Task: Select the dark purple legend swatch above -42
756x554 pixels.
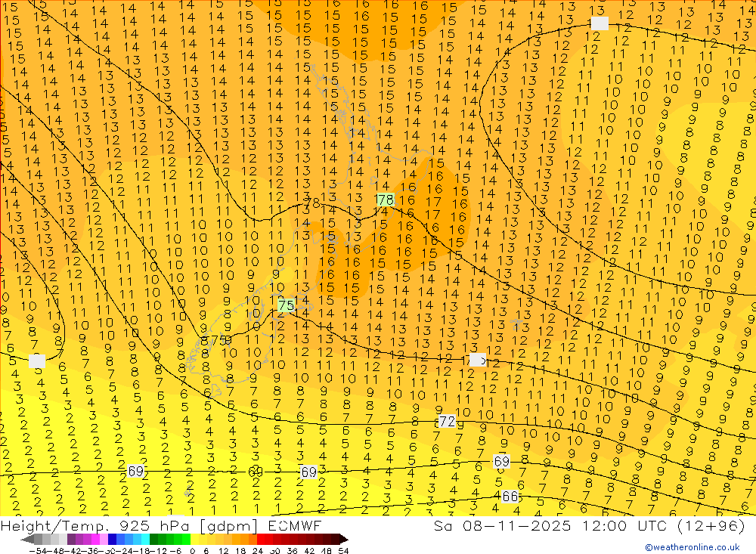Action: coord(71,539)
